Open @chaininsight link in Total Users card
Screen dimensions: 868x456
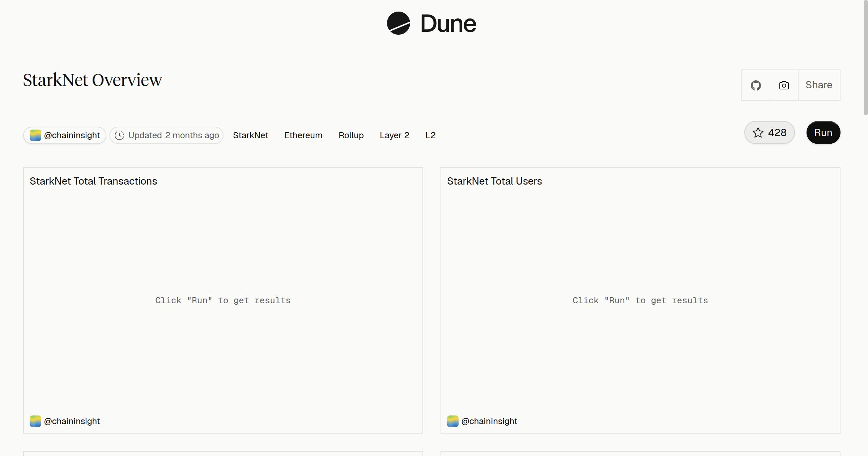[x=489, y=421]
